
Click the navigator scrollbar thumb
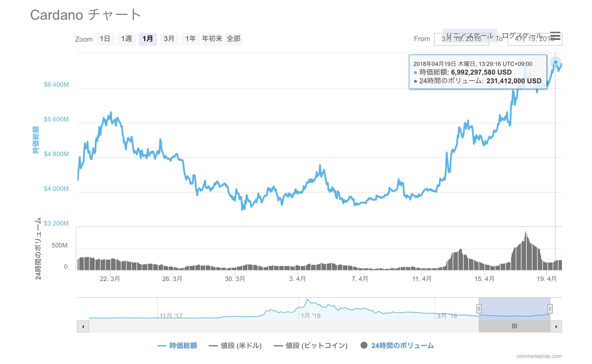point(515,326)
